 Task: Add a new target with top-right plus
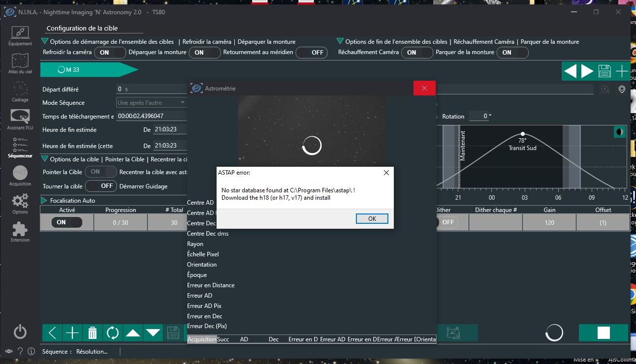[x=621, y=71]
